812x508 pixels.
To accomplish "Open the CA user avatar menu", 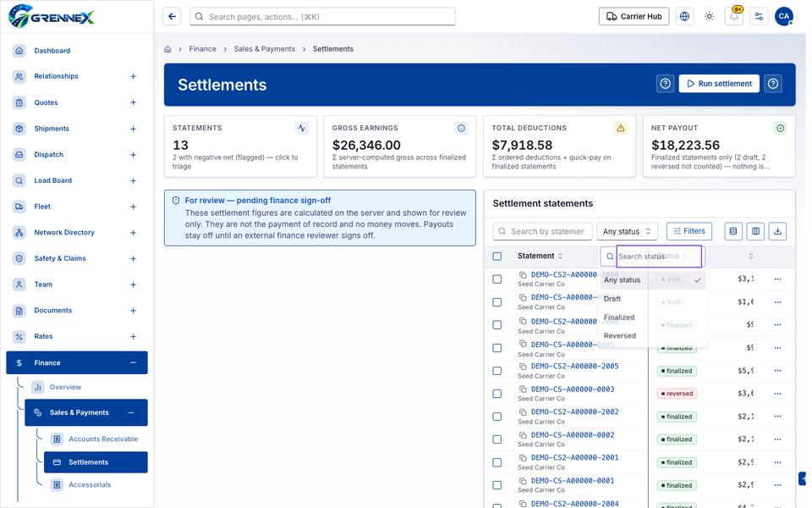I will click(784, 17).
